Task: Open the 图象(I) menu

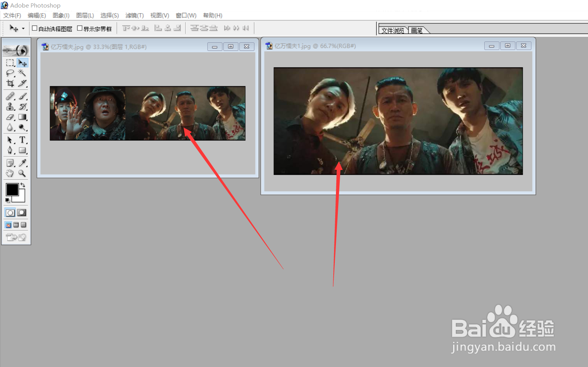Action: [x=61, y=15]
